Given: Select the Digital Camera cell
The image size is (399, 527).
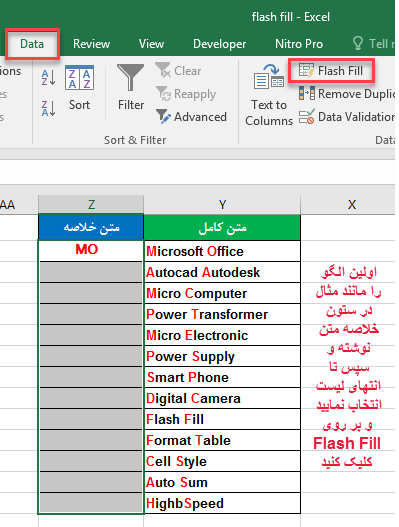Looking at the screenshot, I should tap(222, 398).
